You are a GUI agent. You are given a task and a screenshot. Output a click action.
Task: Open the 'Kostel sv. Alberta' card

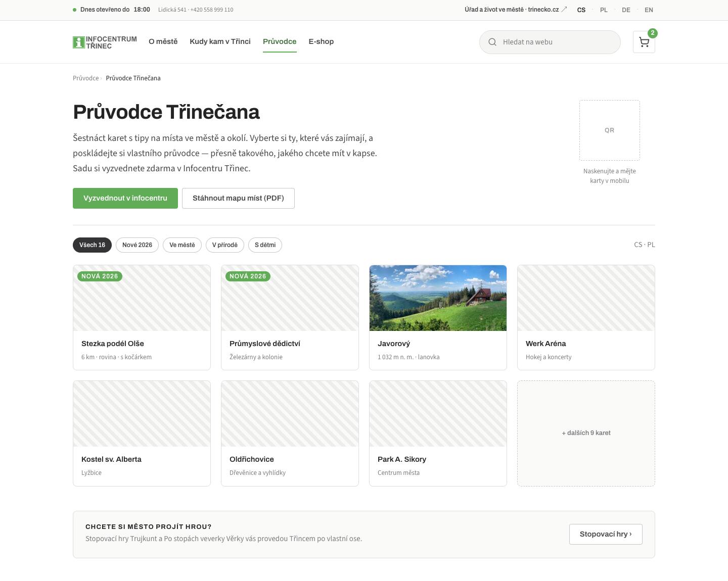tap(142, 433)
